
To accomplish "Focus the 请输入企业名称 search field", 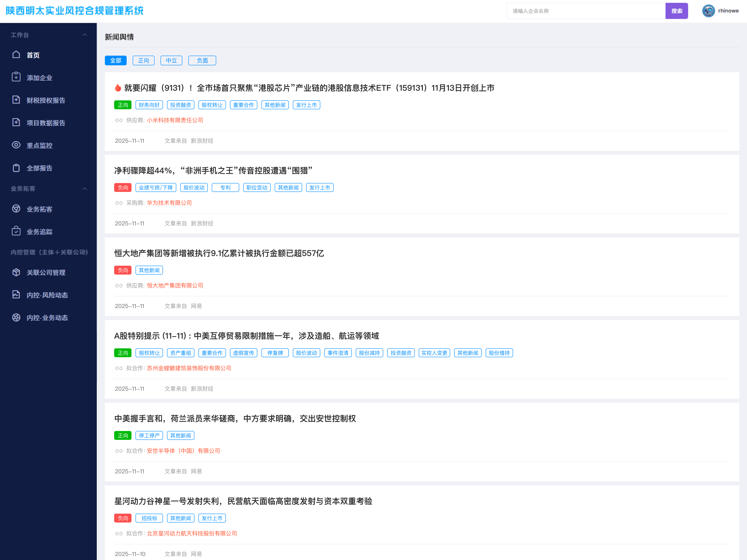I will (586, 11).
